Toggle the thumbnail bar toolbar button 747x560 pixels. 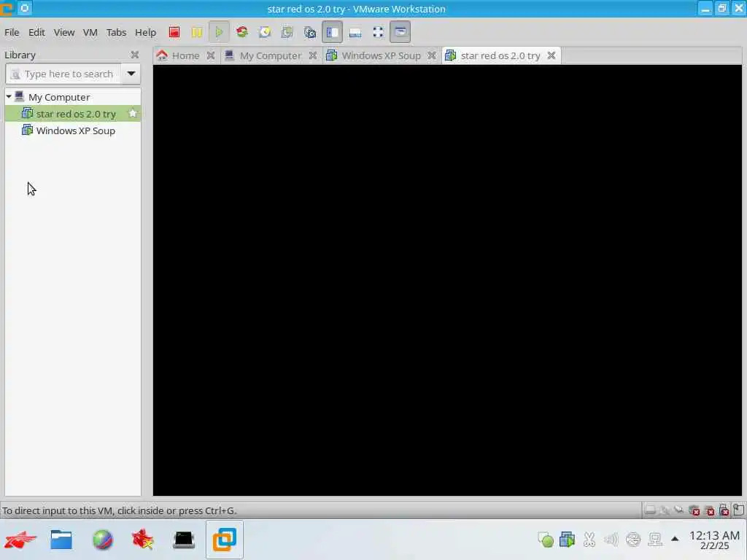pos(355,32)
